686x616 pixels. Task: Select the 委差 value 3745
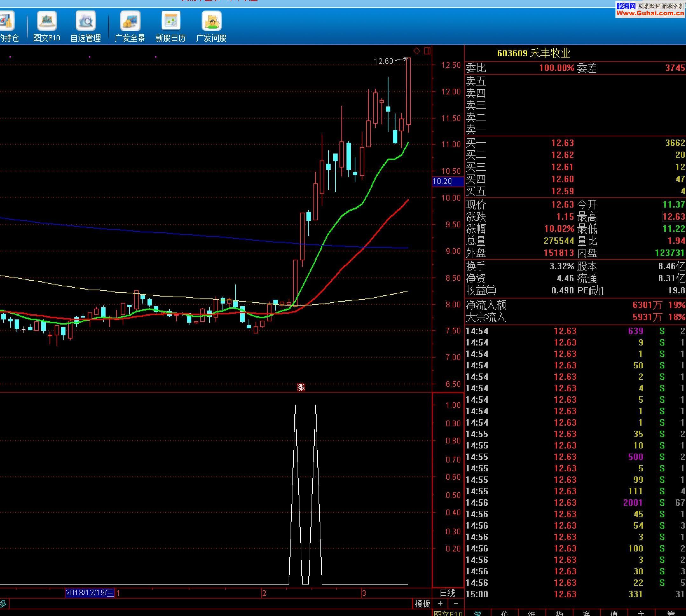[675, 68]
